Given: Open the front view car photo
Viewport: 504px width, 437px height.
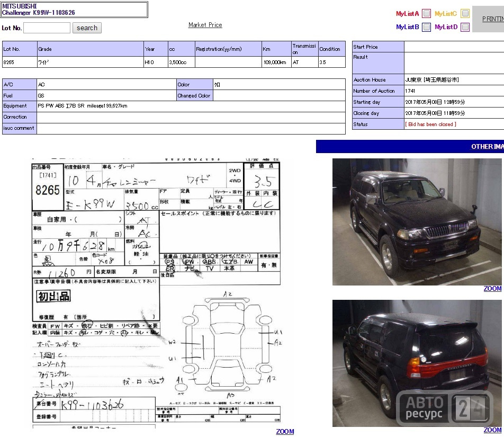Looking at the screenshot, I should tap(417, 222).
